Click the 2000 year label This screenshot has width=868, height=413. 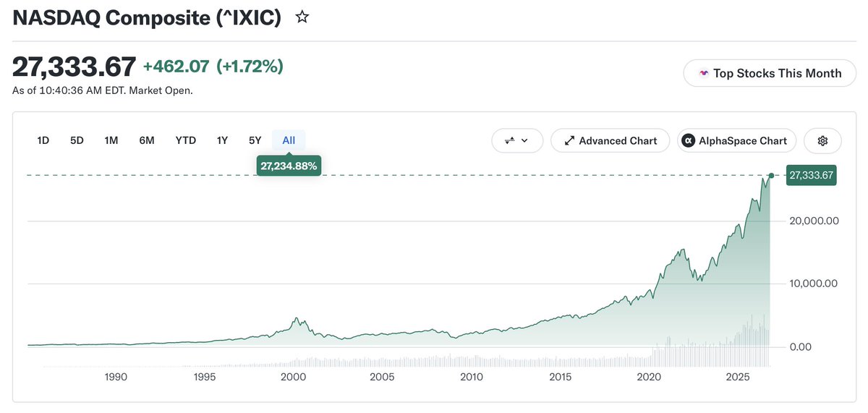point(293,377)
